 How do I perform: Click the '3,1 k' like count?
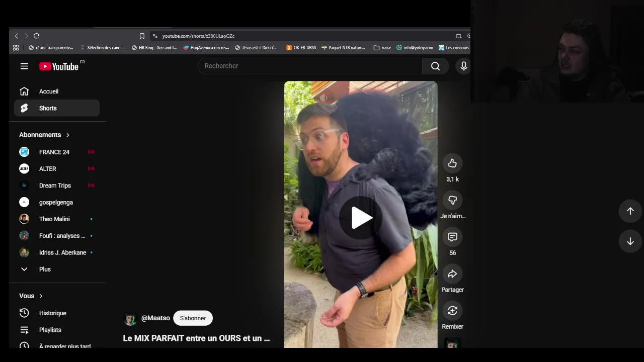[x=452, y=179]
